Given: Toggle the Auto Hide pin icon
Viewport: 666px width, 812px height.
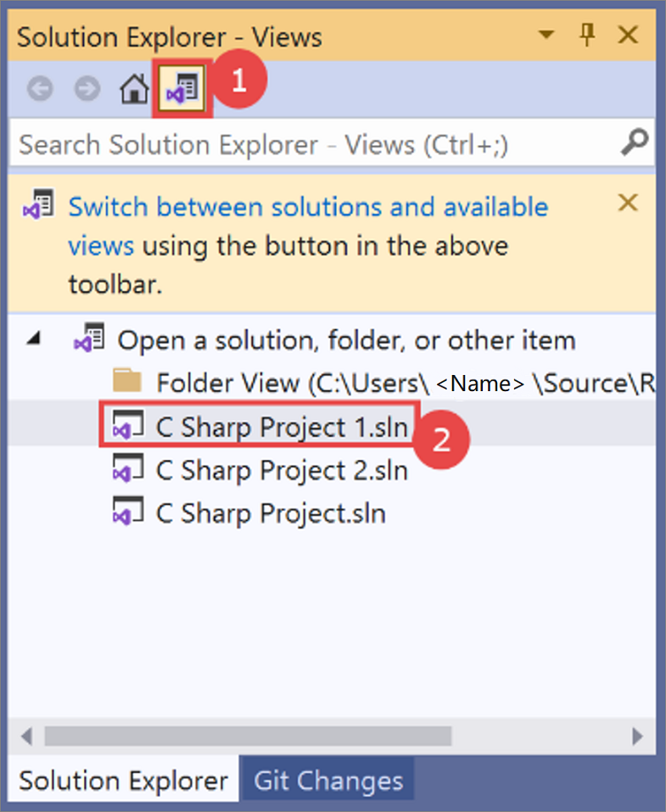Looking at the screenshot, I should tap(587, 35).
